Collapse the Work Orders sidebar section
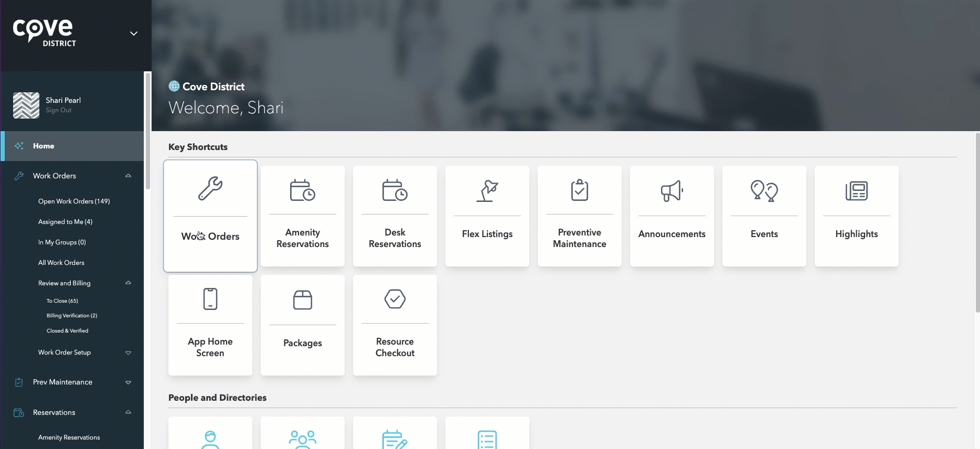The image size is (980, 449). click(128, 176)
